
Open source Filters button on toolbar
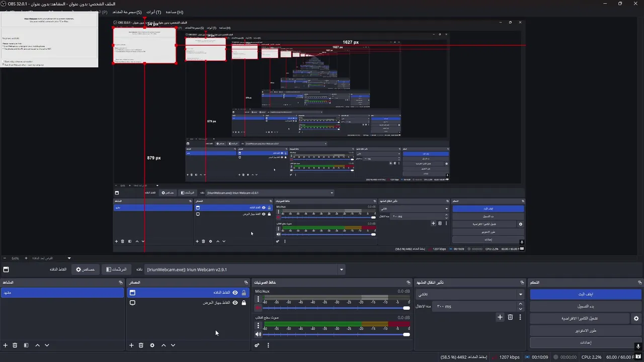(116, 269)
